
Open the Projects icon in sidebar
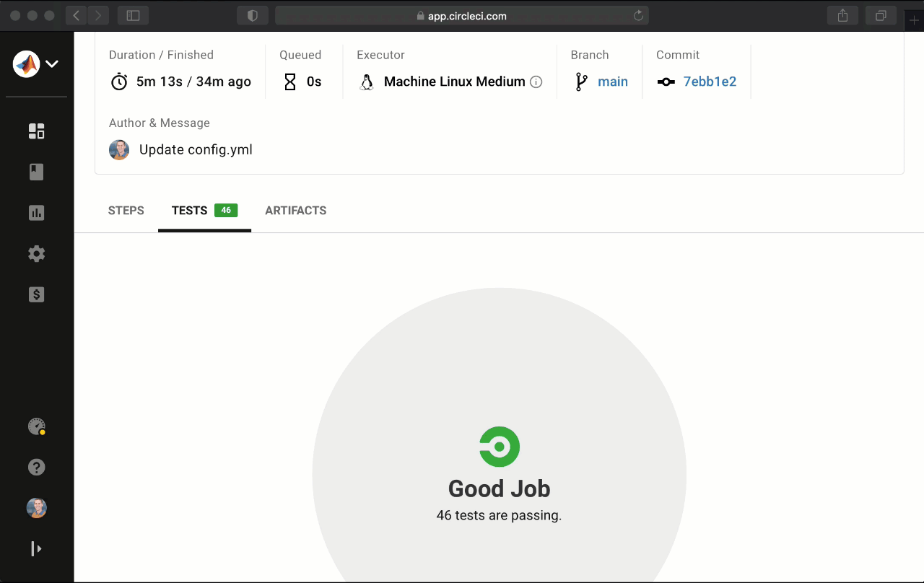[36, 172]
